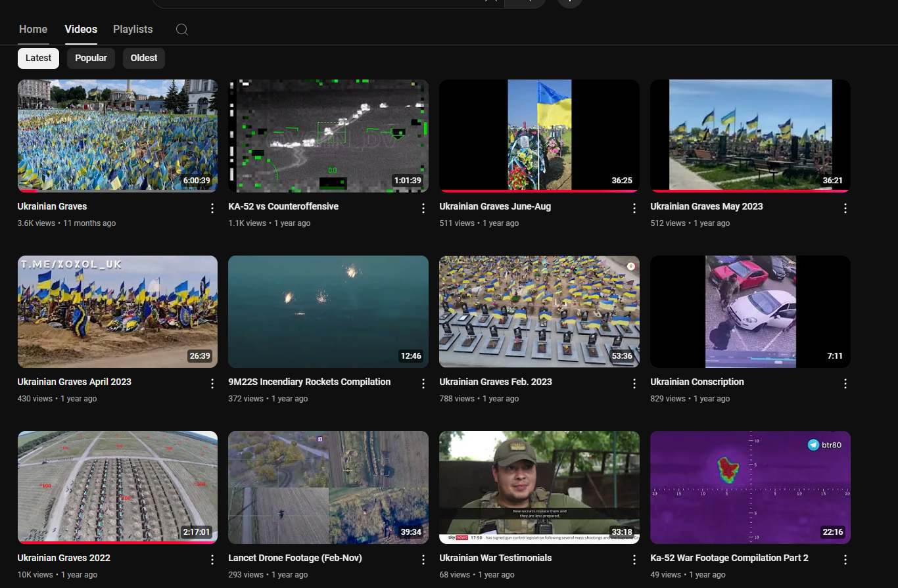Open the Ukrainian Graves May 2023 thumbnail
This screenshot has width=898, height=588.
[750, 136]
